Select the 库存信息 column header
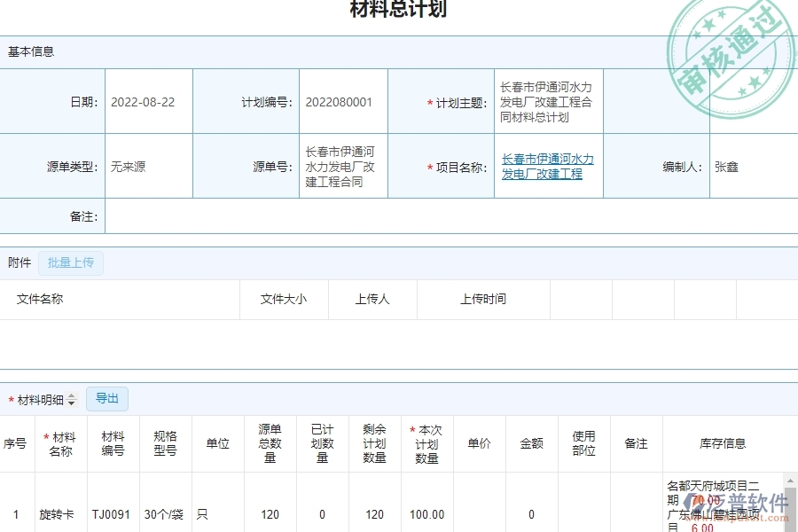The width and height of the screenshot is (798, 532). pyautogui.click(x=724, y=443)
